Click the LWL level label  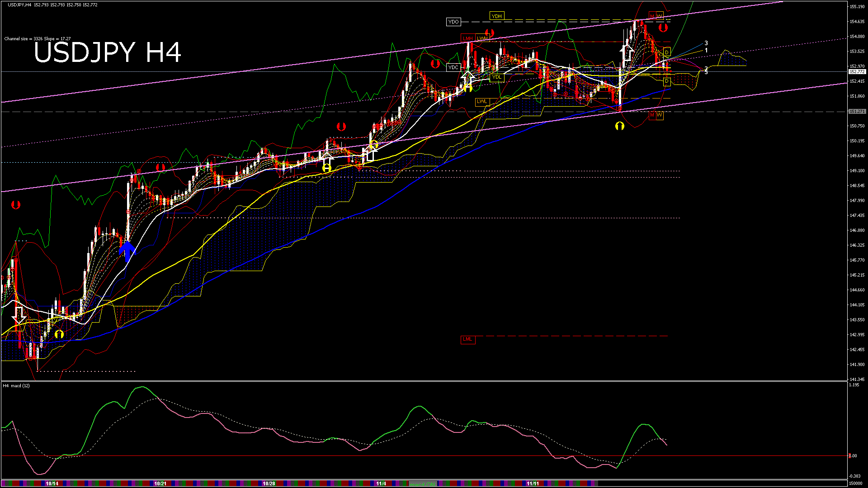(x=482, y=102)
